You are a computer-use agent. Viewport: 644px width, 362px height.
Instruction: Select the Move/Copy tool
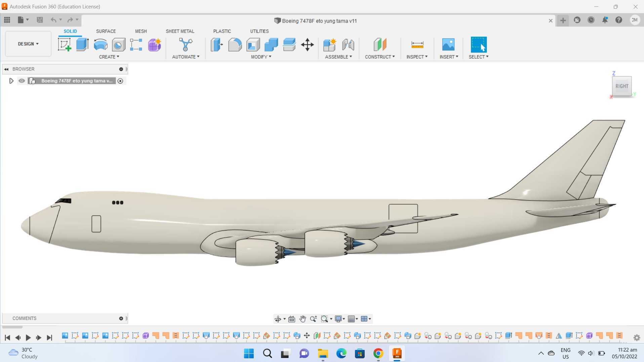[x=307, y=44]
